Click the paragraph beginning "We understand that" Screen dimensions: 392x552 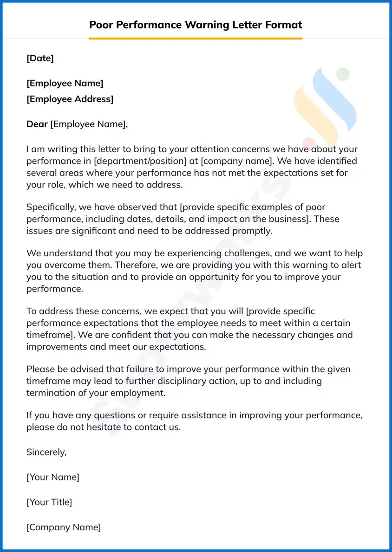point(195,271)
